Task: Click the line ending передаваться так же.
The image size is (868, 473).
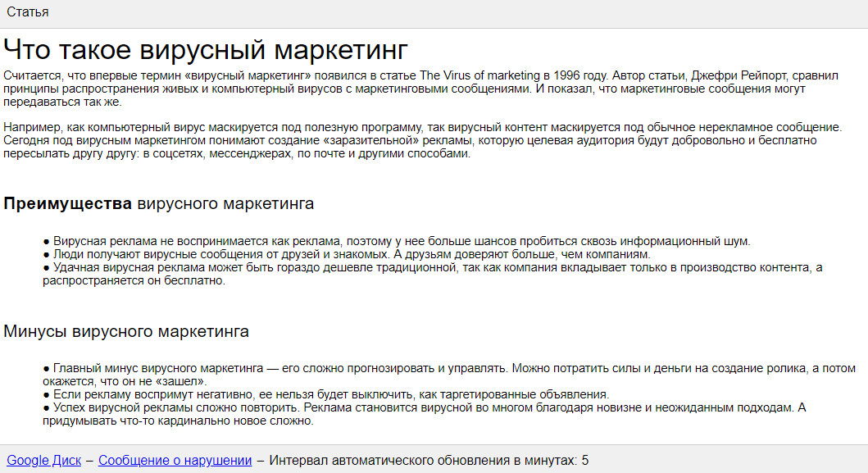Action: coord(62,102)
